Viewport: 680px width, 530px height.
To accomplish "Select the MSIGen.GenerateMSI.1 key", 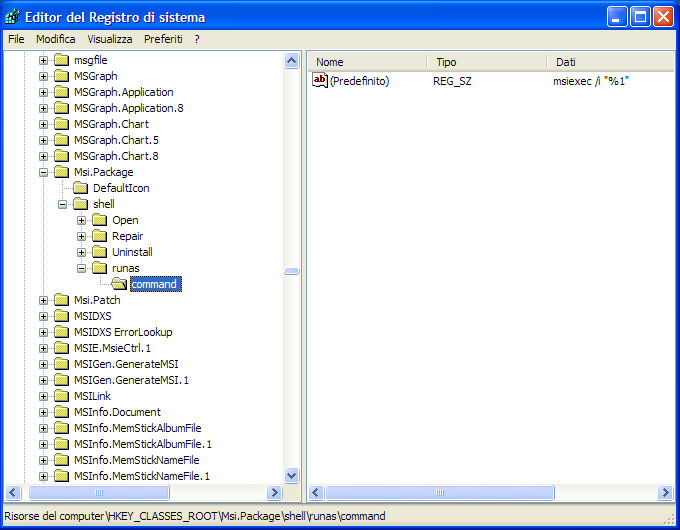I will click(131, 380).
